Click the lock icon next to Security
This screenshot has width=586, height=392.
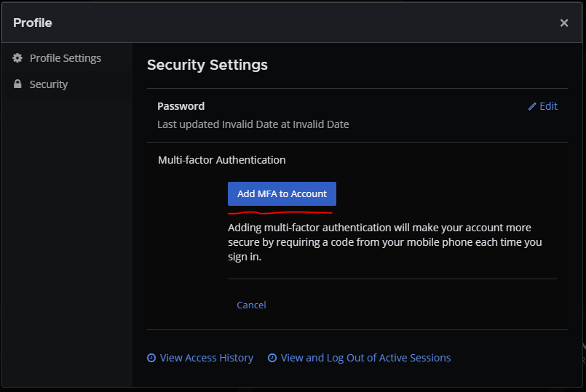point(17,84)
